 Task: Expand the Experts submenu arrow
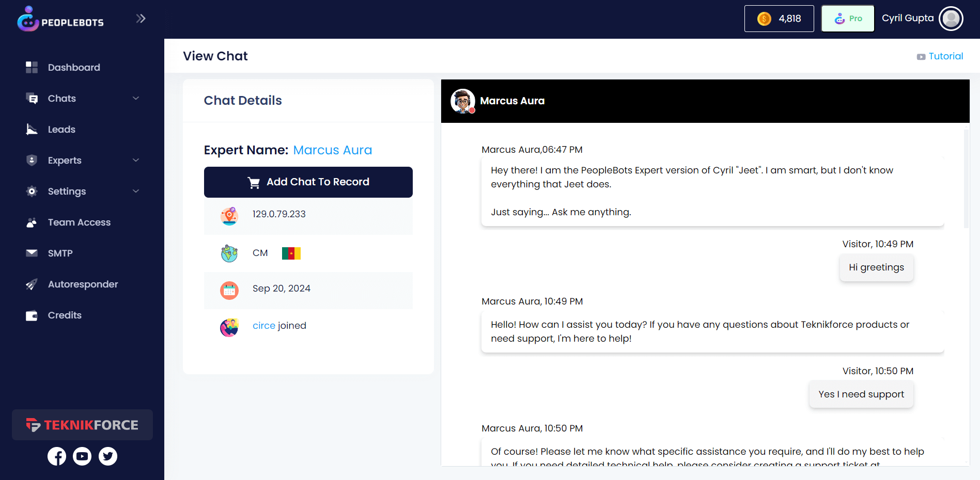pyautogui.click(x=136, y=161)
